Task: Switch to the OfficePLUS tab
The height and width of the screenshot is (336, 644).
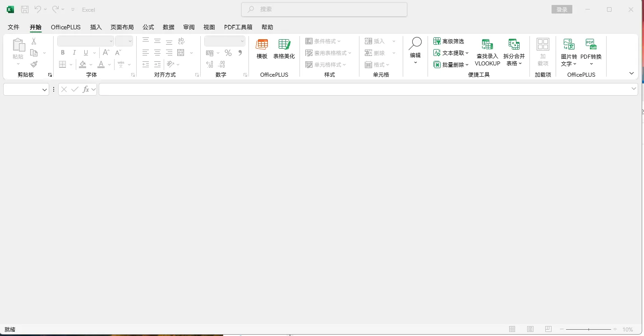Action: [x=66, y=27]
